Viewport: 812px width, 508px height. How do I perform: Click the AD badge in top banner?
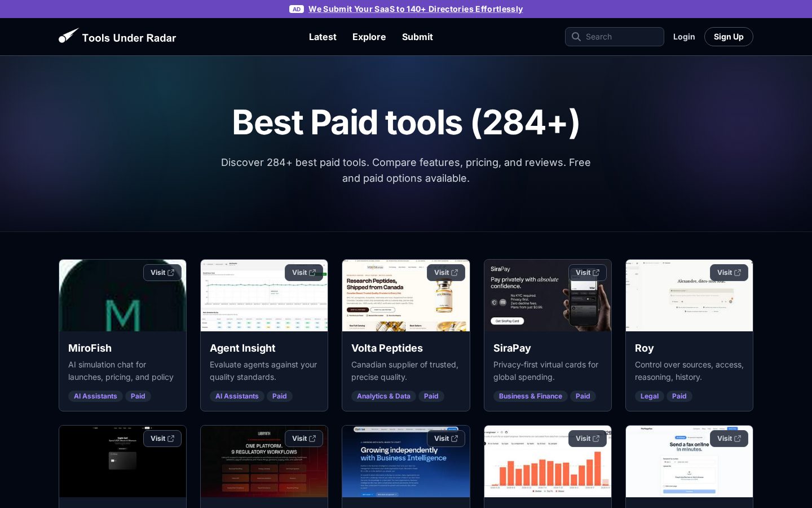(x=297, y=9)
